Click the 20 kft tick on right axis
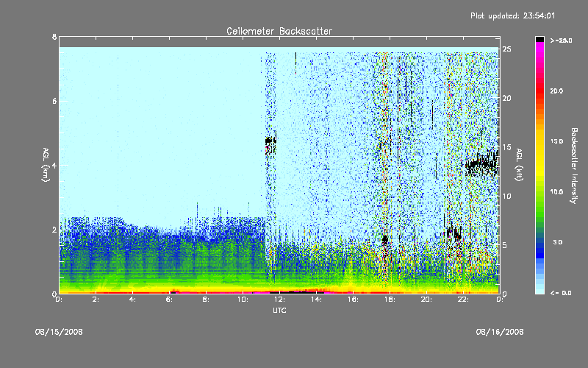 tap(506, 98)
